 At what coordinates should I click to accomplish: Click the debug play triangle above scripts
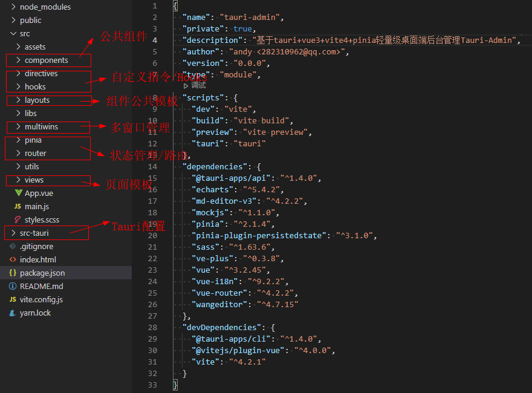[x=186, y=86]
